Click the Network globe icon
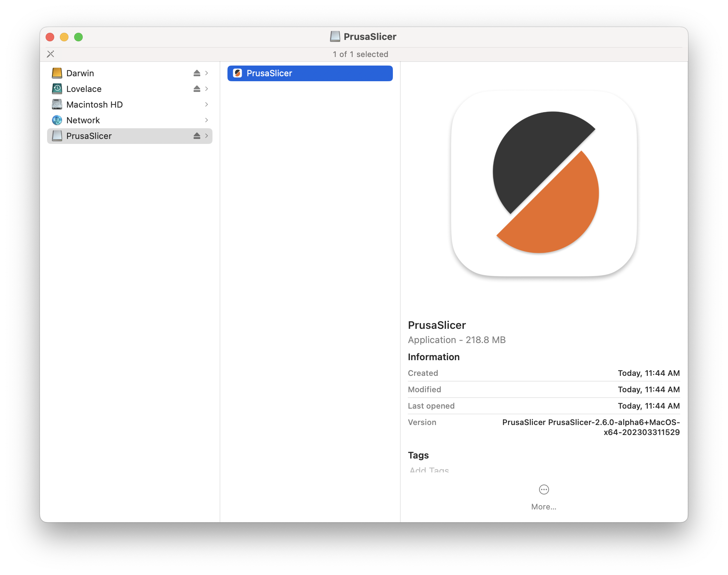The height and width of the screenshot is (575, 728). click(57, 120)
